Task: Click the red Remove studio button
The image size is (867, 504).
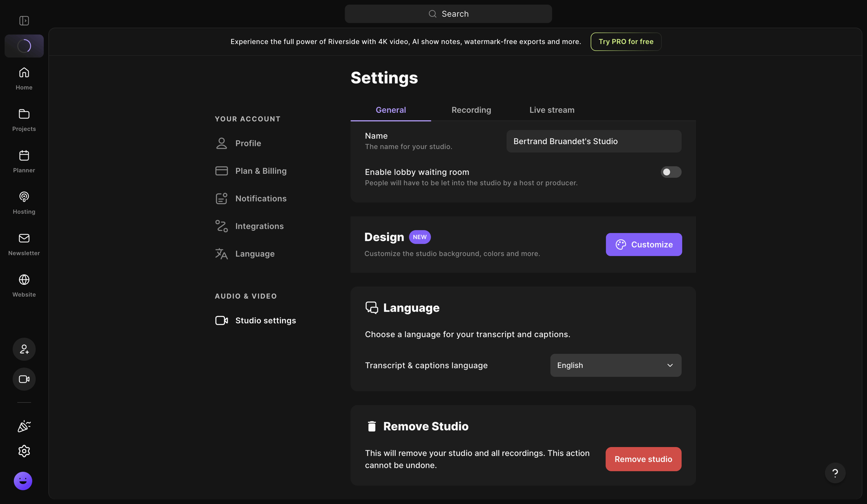Action: (643, 459)
